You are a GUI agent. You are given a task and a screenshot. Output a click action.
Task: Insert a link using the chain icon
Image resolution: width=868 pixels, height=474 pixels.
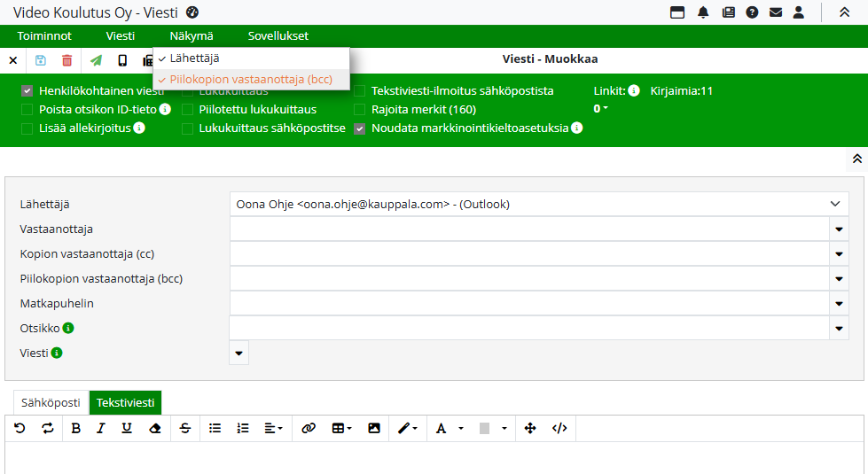point(309,428)
